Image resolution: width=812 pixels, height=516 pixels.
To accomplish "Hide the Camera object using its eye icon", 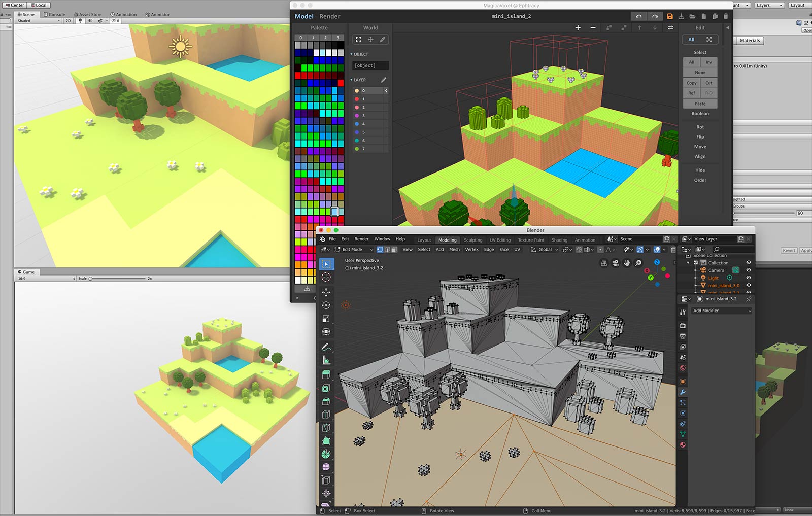I will tap(749, 270).
